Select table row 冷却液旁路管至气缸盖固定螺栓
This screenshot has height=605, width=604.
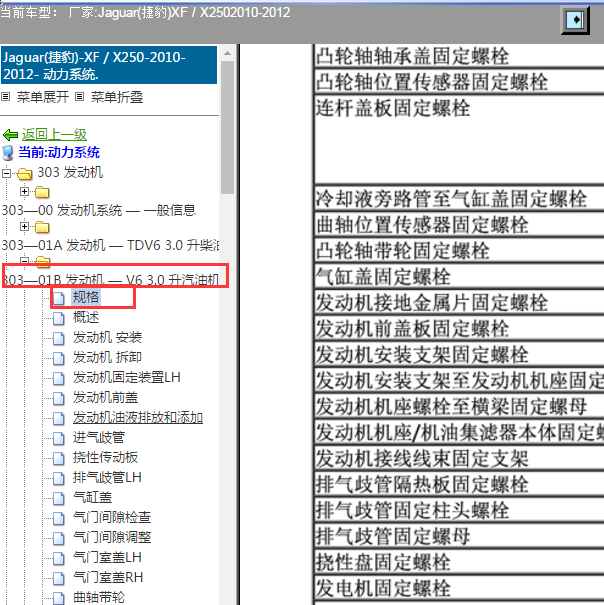459,198
